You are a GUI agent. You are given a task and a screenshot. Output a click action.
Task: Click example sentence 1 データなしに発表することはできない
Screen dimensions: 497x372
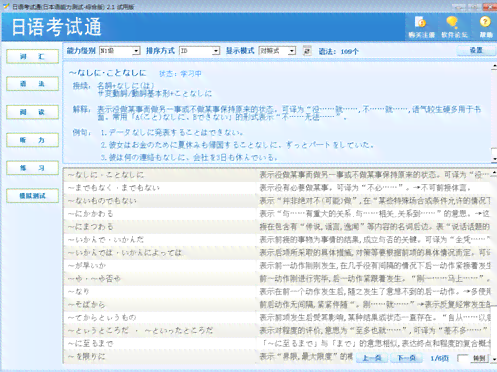click(x=172, y=133)
